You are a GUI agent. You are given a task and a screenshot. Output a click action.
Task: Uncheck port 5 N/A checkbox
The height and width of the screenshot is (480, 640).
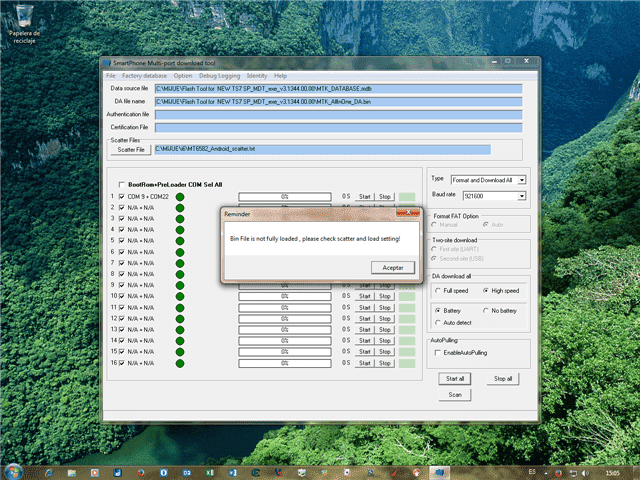[122, 241]
